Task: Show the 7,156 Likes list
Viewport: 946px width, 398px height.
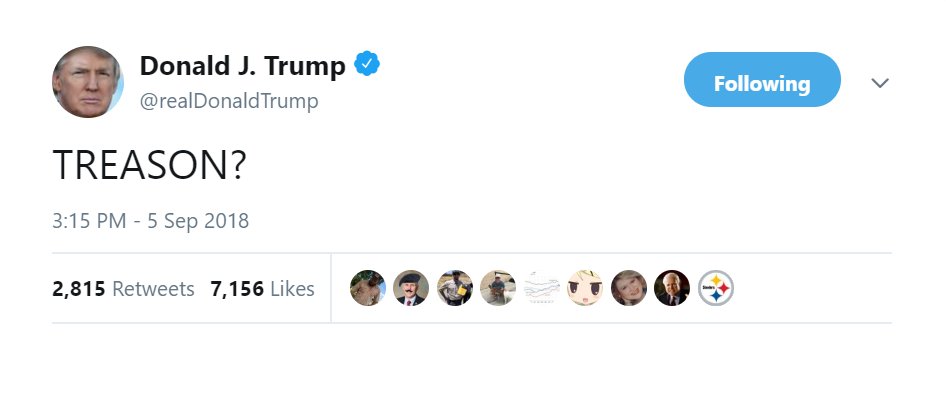Action: pyautogui.click(x=262, y=289)
